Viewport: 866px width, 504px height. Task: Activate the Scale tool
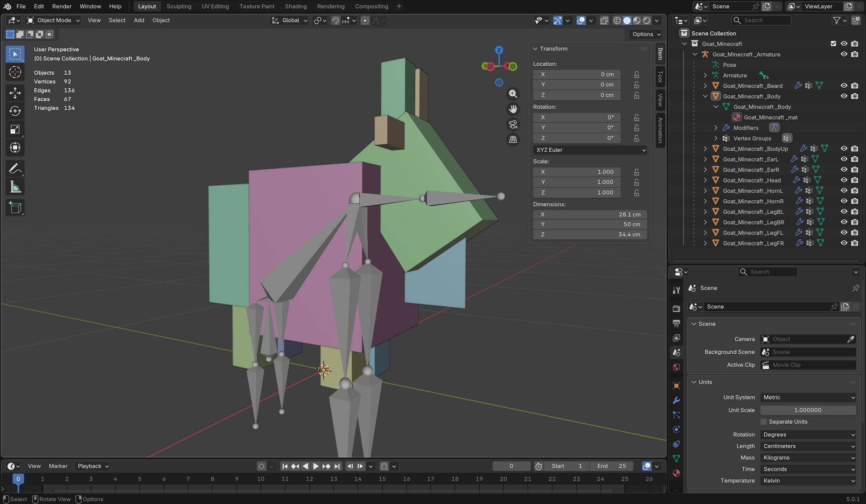tap(15, 129)
